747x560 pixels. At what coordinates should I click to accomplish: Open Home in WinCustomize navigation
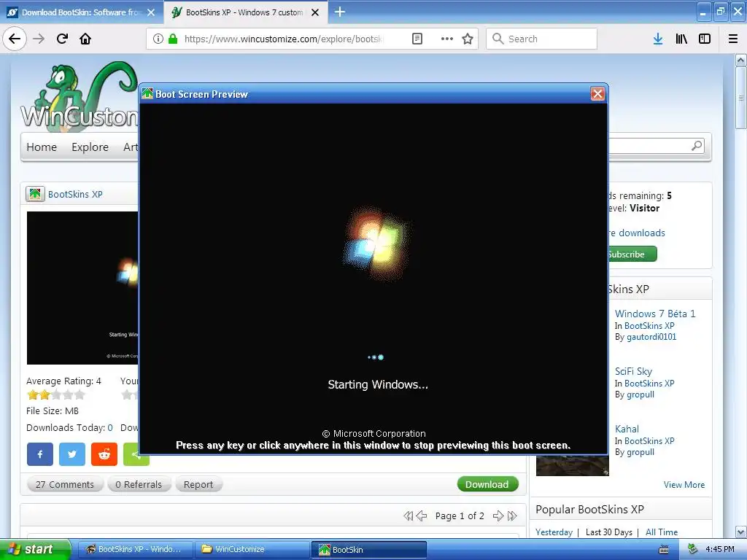pyautogui.click(x=42, y=147)
